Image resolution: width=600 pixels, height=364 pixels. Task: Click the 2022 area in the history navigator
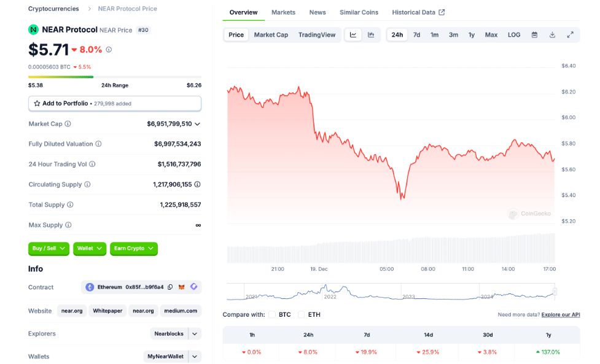point(330,296)
